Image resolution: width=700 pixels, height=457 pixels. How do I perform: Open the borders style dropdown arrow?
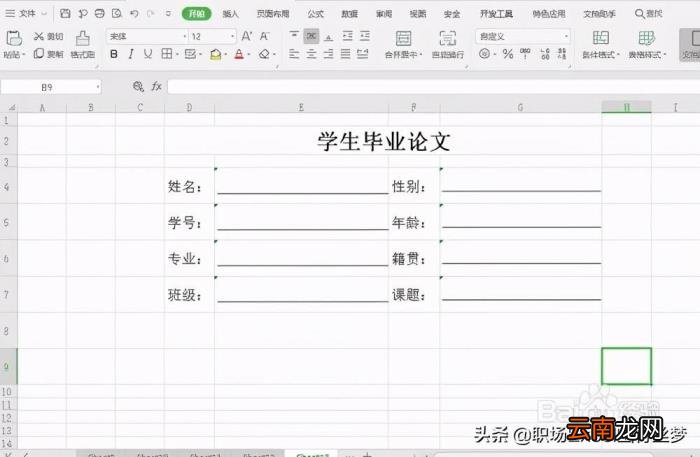coord(177,54)
